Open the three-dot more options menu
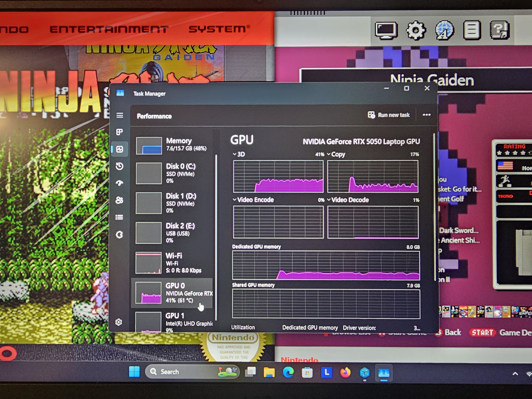Image resolution: width=532 pixels, height=399 pixels. tap(426, 115)
